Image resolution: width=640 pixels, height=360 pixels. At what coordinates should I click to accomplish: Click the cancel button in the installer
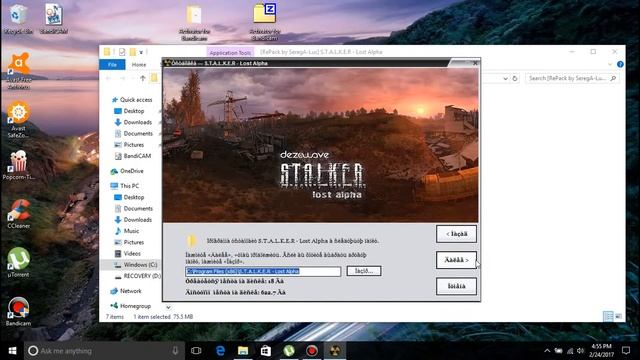[456, 286]
